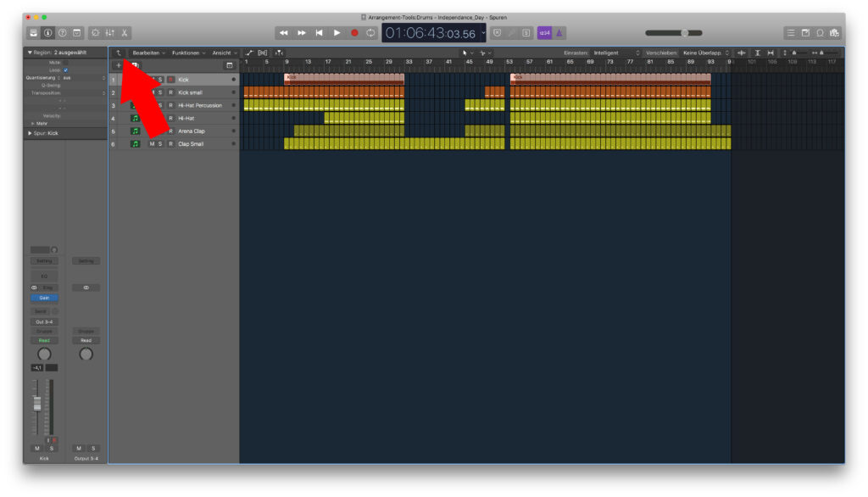Record-enable the Hi-Hat track
The height and width of the screenshot is (497, 868).
[x=171, y=118]
